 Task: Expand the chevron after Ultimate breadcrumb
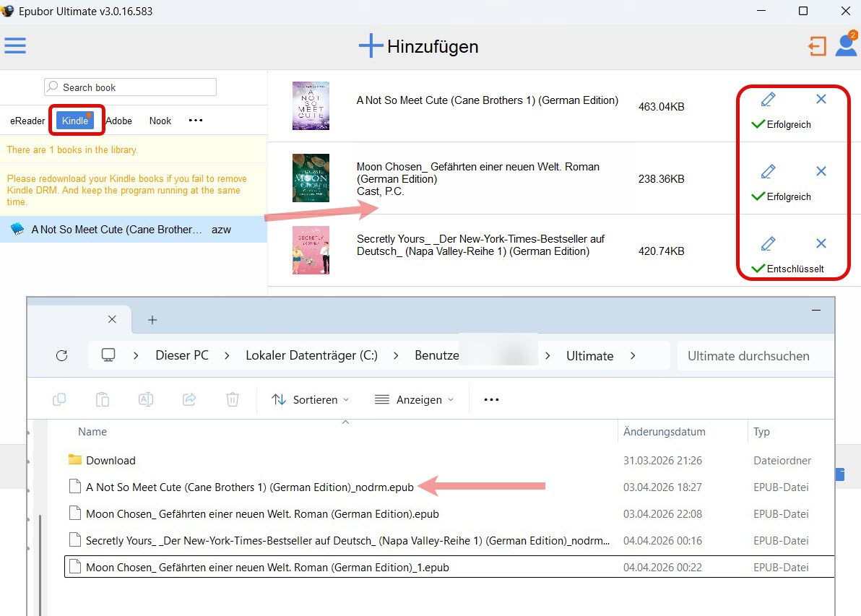pos(633,356)
